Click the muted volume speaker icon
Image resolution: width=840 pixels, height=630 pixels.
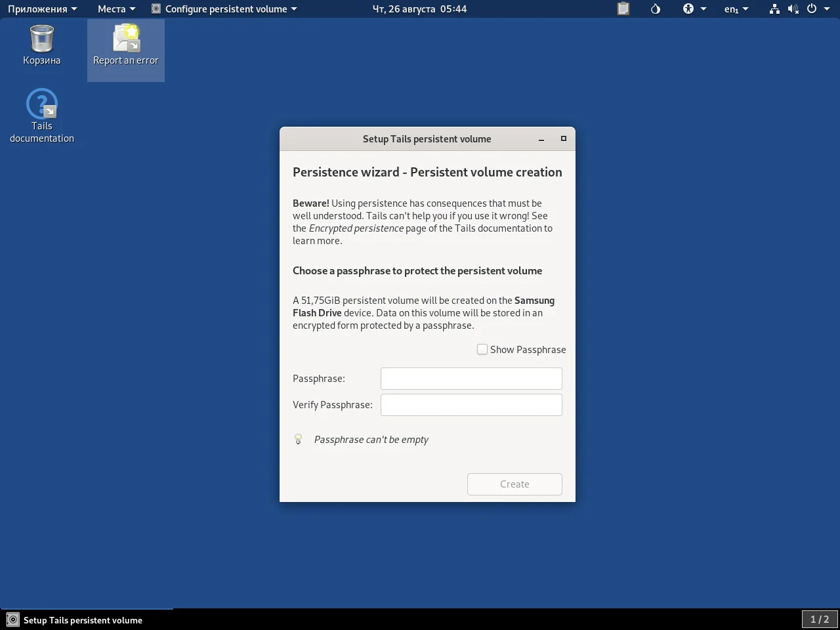793,9
